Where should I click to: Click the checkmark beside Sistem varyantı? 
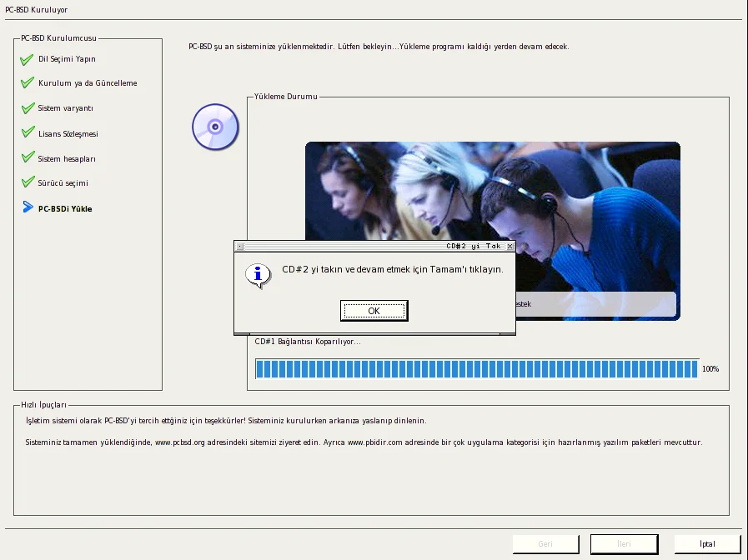[x=28, y=108]
